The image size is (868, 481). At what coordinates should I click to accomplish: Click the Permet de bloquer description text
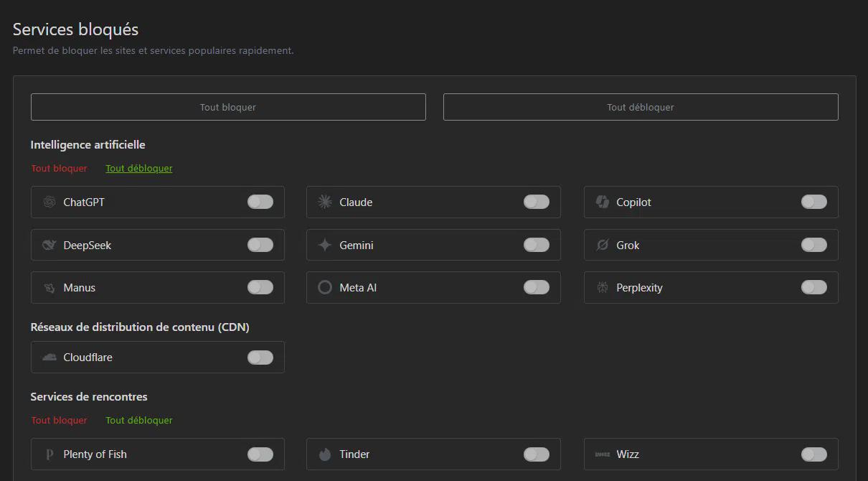click(x=153, y=51)
